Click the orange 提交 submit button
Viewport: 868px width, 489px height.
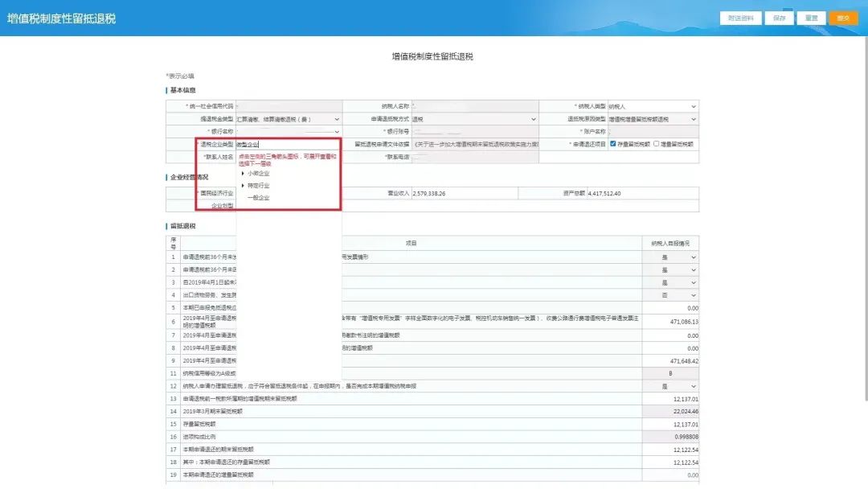[843, 18]
